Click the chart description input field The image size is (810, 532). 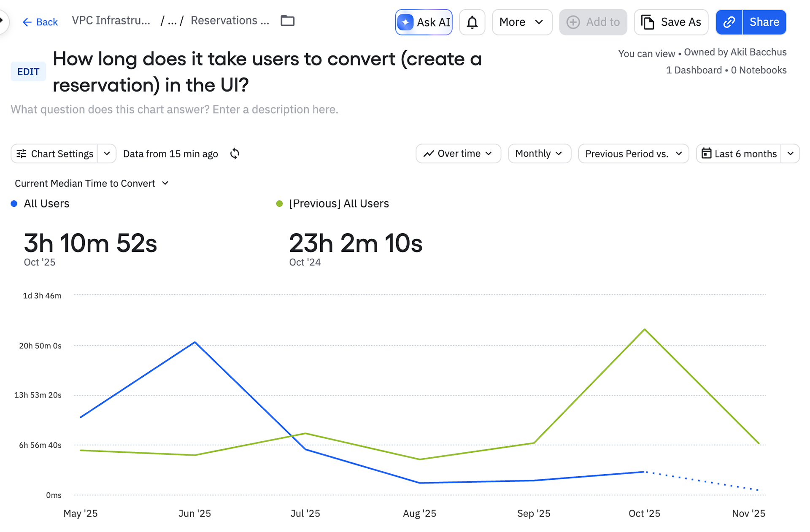click(x=174, y=109)
